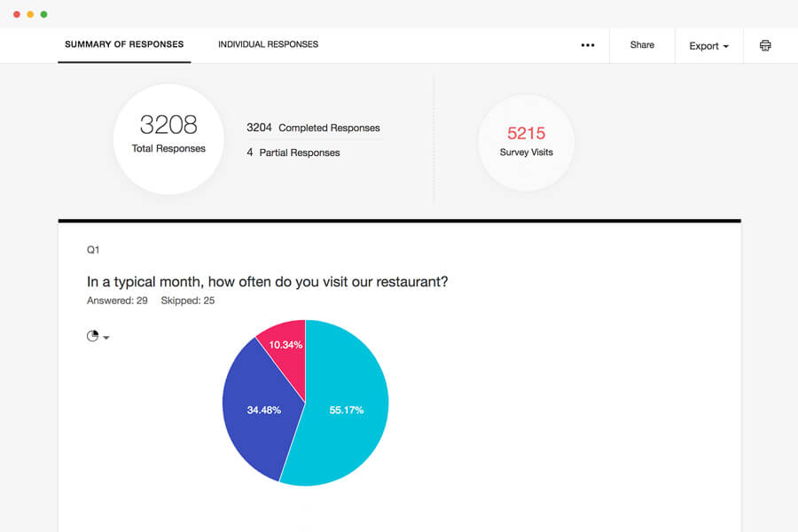Click the 5215 Survey Visits circle
Viewport: 798px width, 532px height.
click(x=526, y=142)
